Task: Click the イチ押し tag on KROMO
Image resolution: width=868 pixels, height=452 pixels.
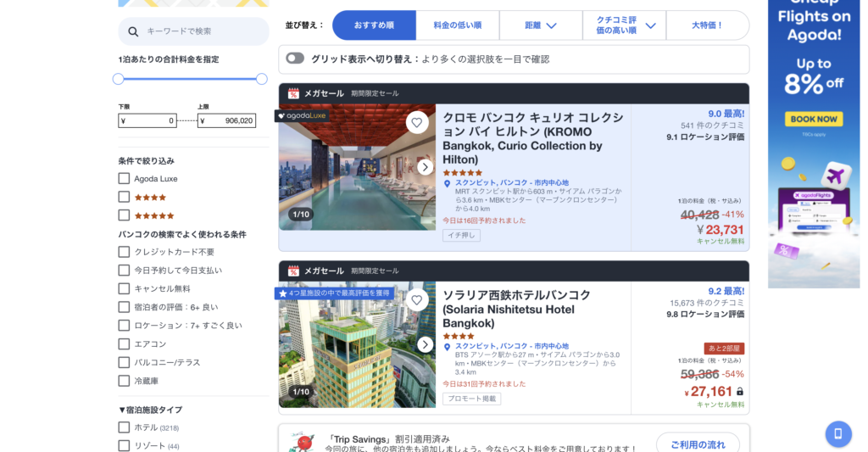Action: click(x=461, y=236)
